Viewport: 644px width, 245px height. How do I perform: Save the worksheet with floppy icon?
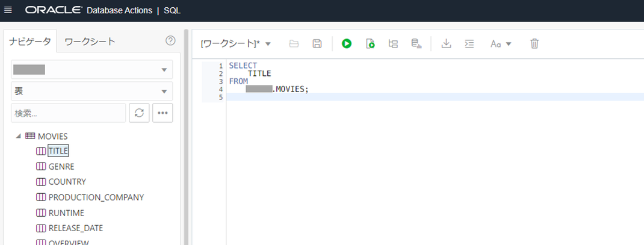pos(317,43)
